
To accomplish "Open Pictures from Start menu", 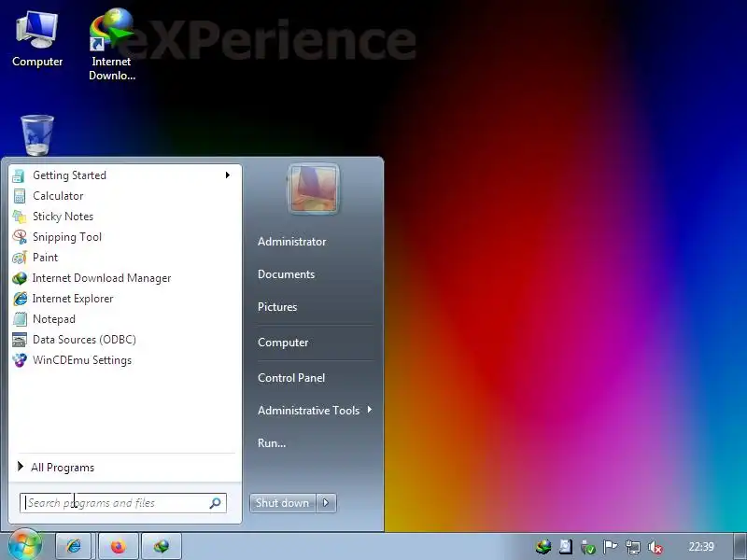I will click(x=277, y=307).
